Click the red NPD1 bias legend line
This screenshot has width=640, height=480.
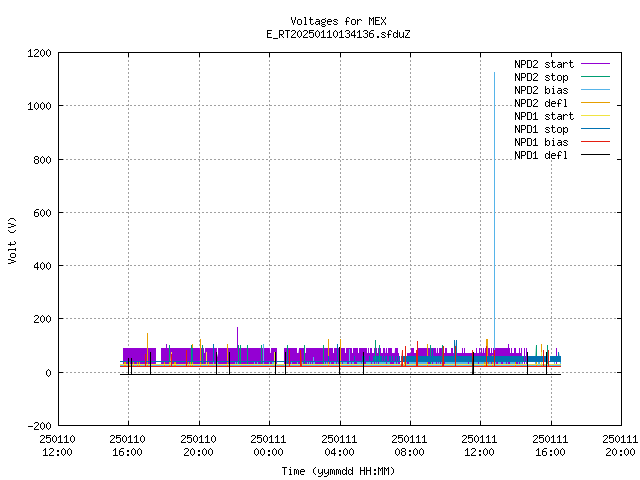[x=596, y=142]
